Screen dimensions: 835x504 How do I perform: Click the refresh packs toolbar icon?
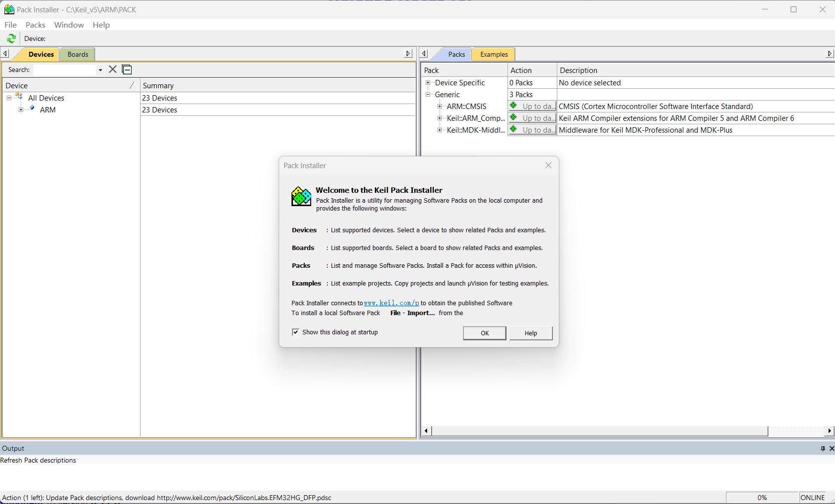click(x=11, y=38)
